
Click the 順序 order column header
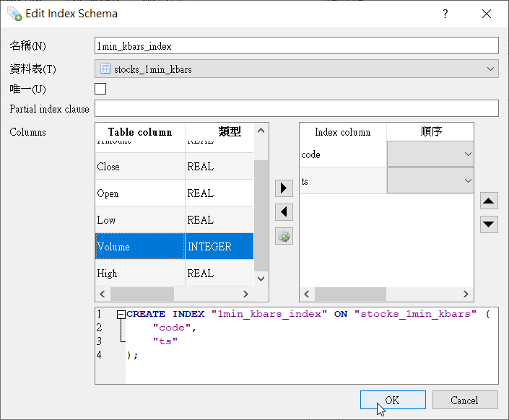pos(430,132)
